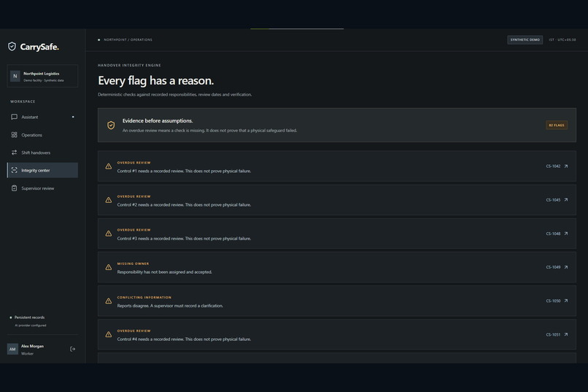Open the CS-1045 reference link
The width and height of the screenshot is (588, 392).
553,200
